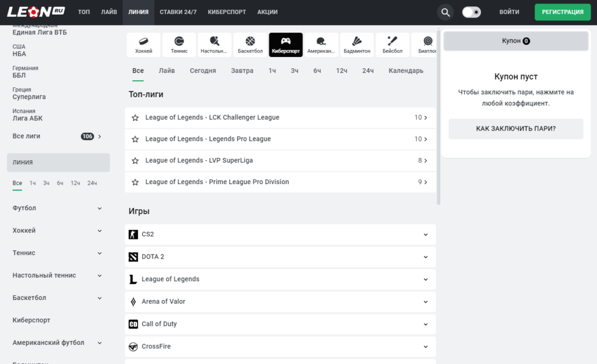
Task: Switch to the Лайв filter tab
Action: [167, 70]
